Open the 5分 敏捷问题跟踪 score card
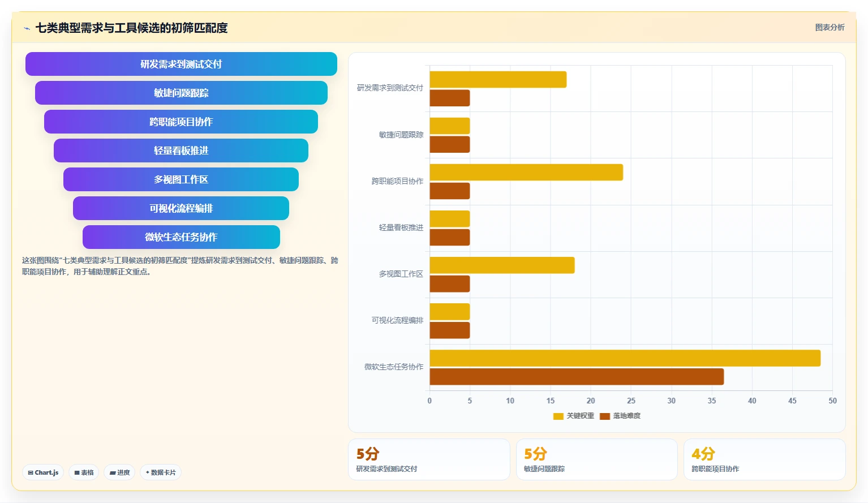 click(597, 459)
